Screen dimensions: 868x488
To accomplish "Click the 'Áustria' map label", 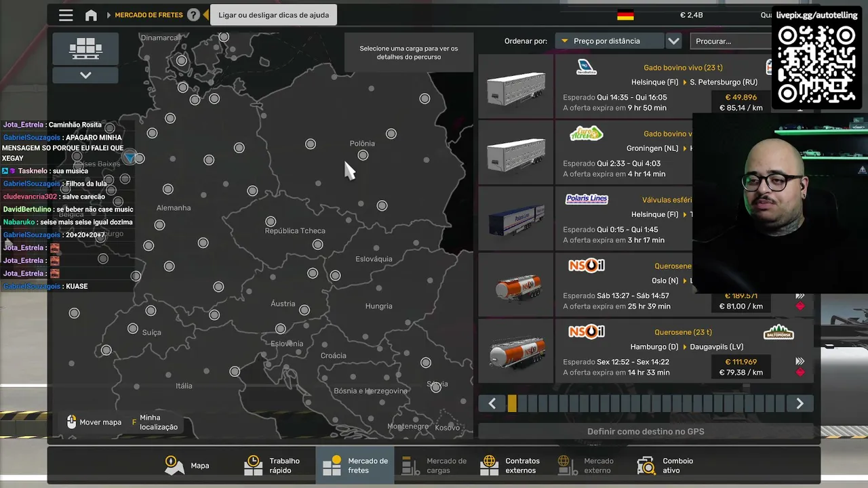I will click(x=283, y=304).
